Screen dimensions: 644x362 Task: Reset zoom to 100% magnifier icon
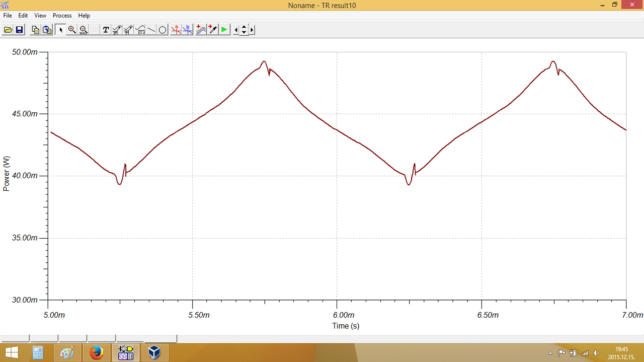84,30
